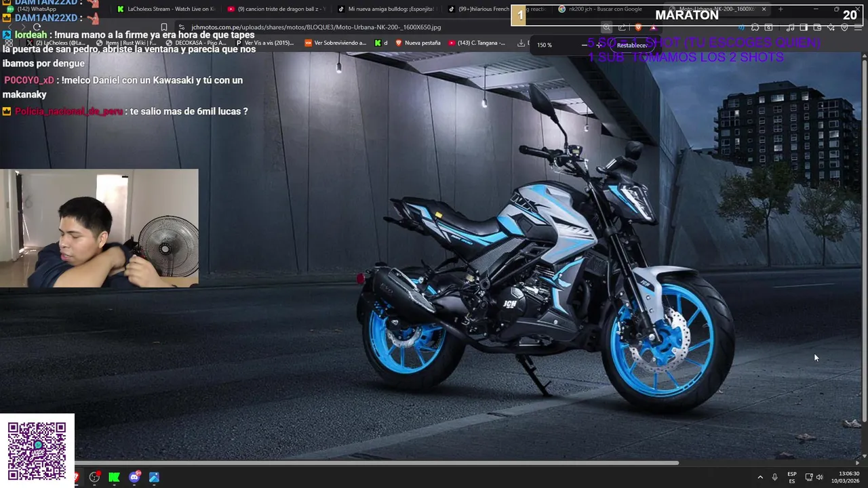Switch to the Mi nueva amiga bulldog tab
The width and height of the screenshot is (868, 488).
(x=387, y=9)
